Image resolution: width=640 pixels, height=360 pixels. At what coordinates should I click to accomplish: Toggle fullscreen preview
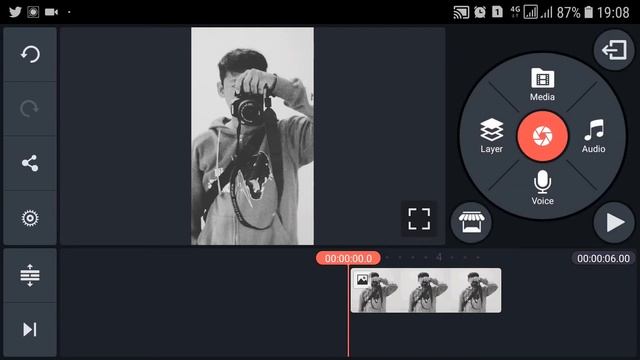tap(419, 219)
